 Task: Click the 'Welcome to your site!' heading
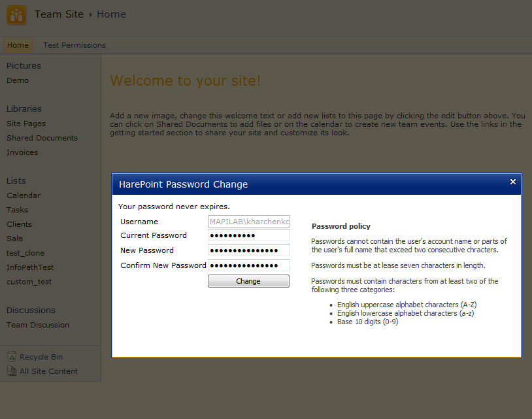[185, 81]
